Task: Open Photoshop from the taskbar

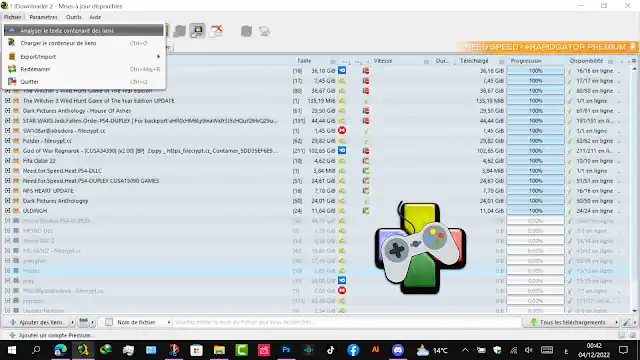Action: [x=286, y=350]
